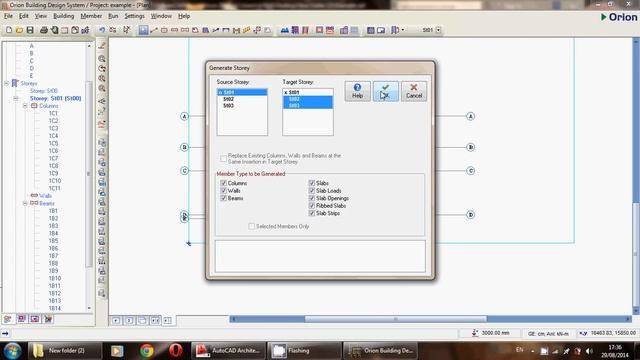Open the Edit menu

pyautogui.click(x=24, y=16)
